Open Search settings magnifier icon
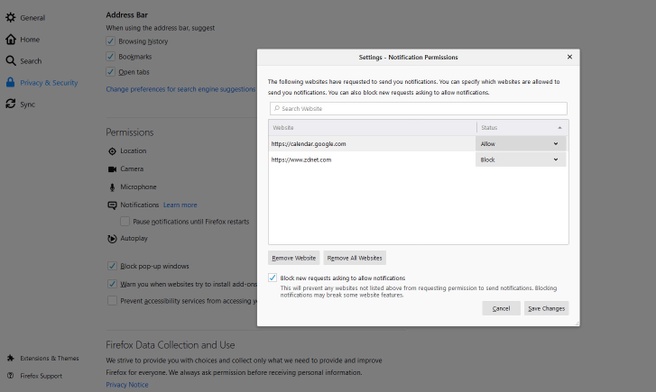This screenshot has height=392, width=656. (10, 61)
